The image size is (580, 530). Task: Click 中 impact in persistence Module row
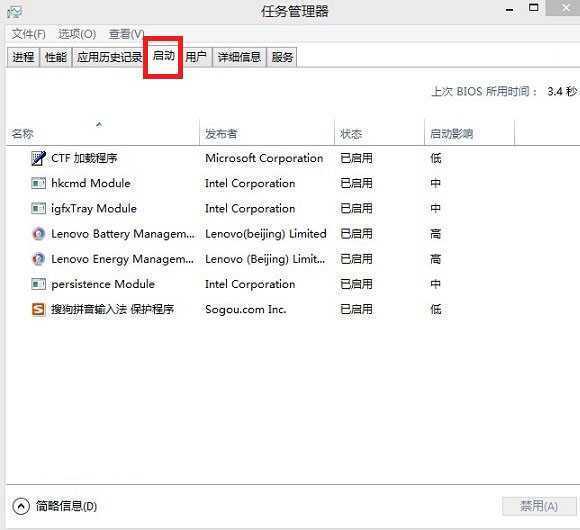point(436,284)
